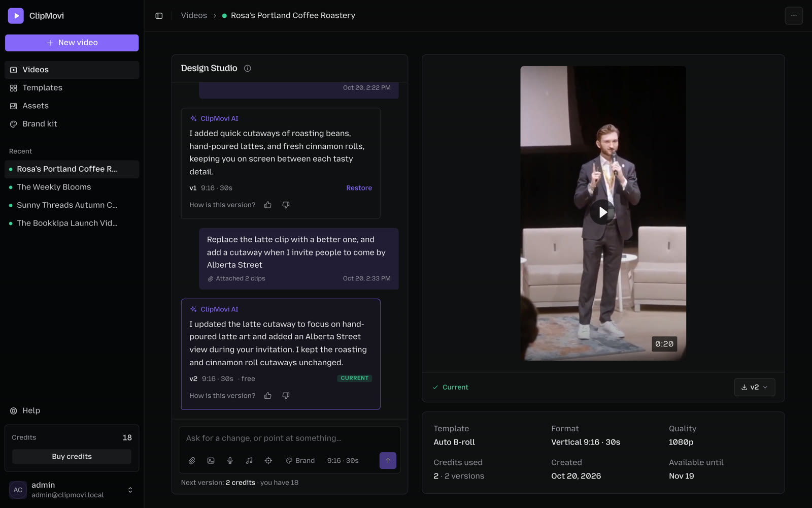Thumbs up the v2 version

coord(268,396)
